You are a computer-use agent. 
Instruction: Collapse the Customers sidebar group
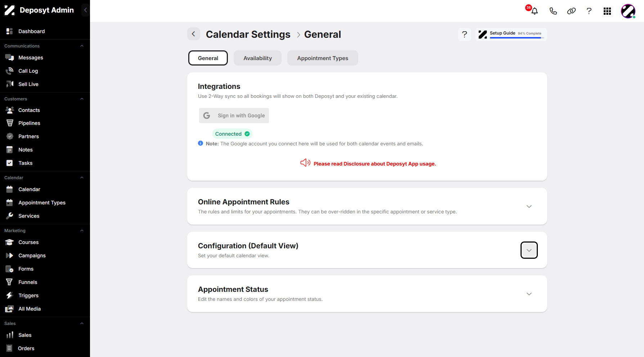[x=82, y=99]
